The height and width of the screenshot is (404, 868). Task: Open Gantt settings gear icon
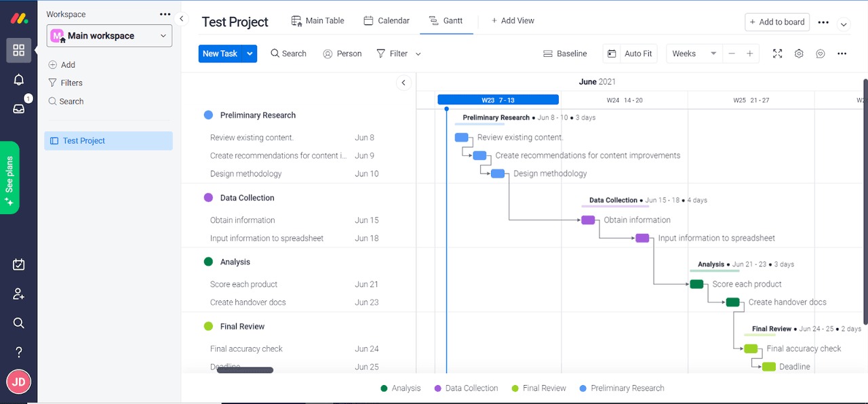click(799, 54)
